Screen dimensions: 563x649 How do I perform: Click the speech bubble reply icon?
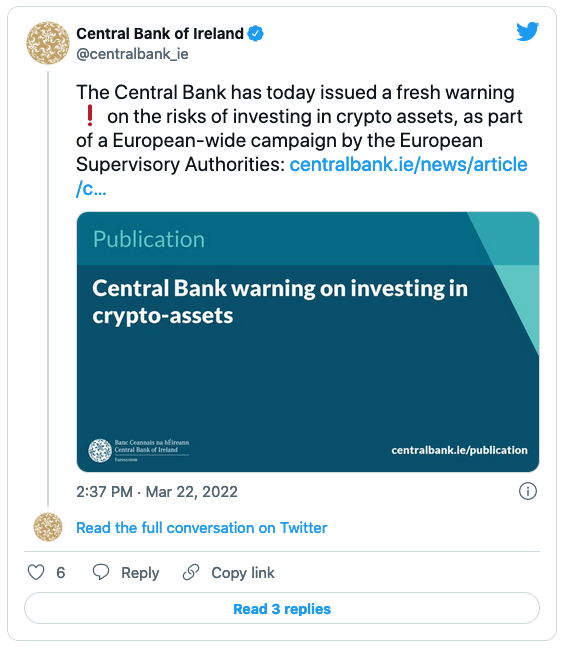(101, 572)
